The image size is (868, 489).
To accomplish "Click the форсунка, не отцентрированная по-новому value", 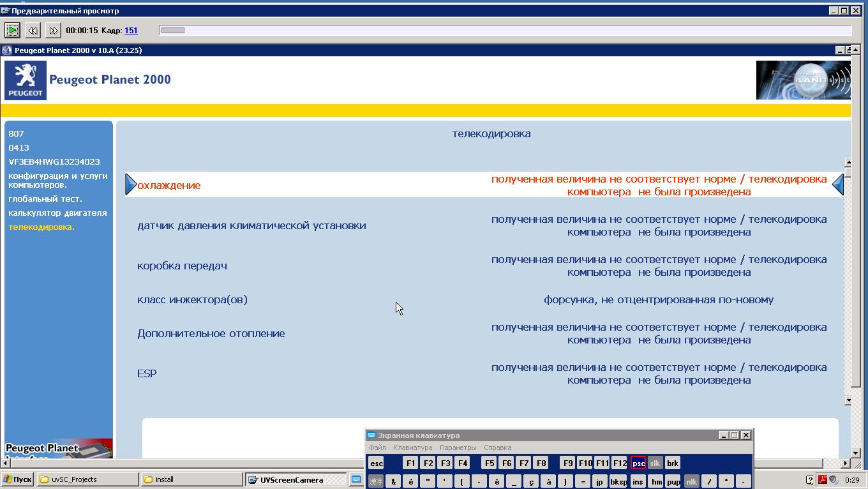I will click(x=659, y=299).
